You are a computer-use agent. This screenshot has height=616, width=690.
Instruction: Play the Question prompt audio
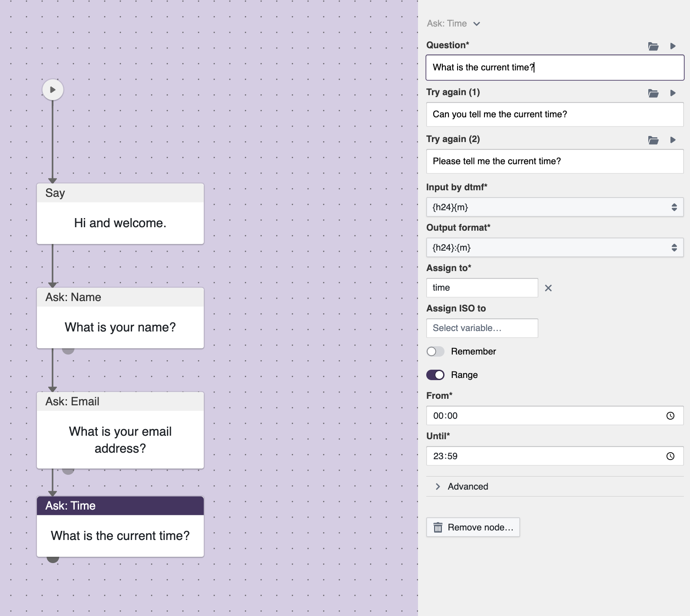(673, 46)
